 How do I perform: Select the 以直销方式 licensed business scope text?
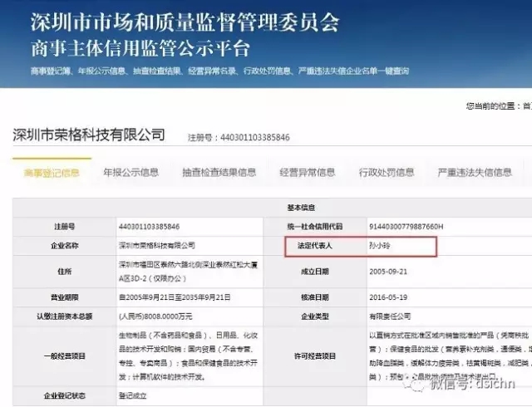451,356
